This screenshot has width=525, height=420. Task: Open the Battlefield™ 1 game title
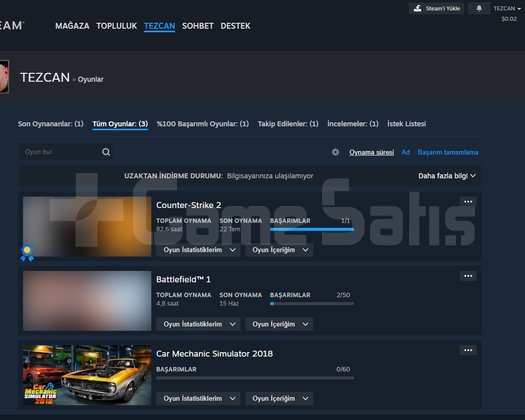pos(183,279)
